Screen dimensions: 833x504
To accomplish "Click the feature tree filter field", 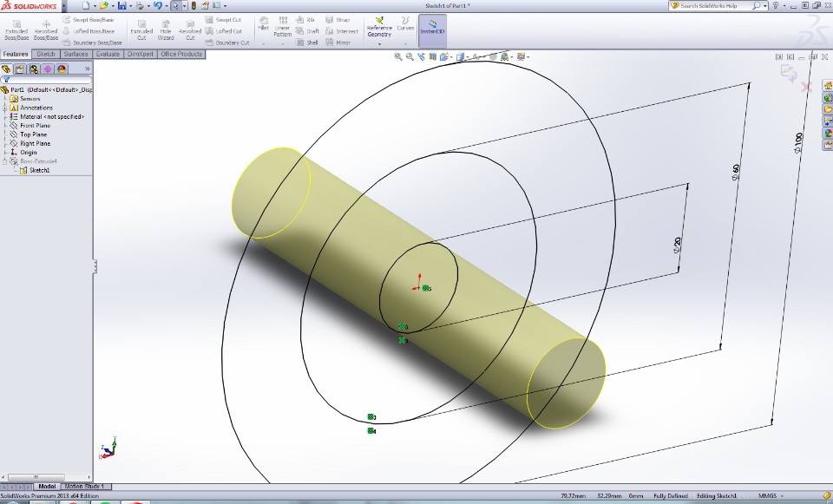I will coord(46,80).
